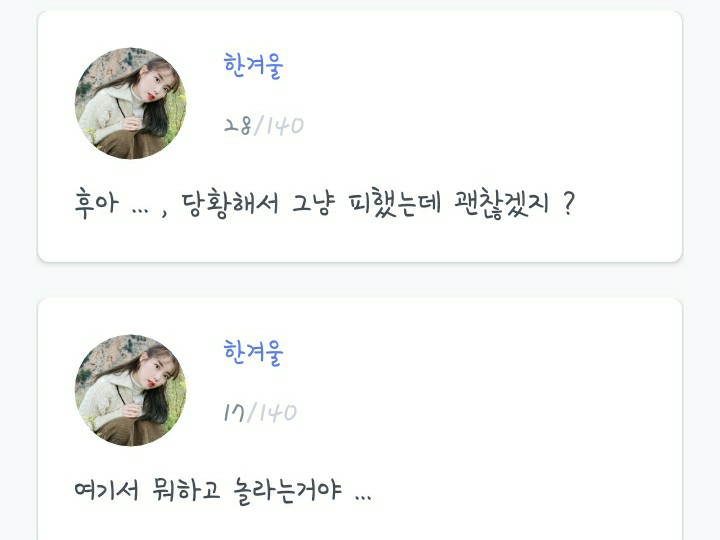Click the word 피했는데 in the first post

(x=394, y=203)
